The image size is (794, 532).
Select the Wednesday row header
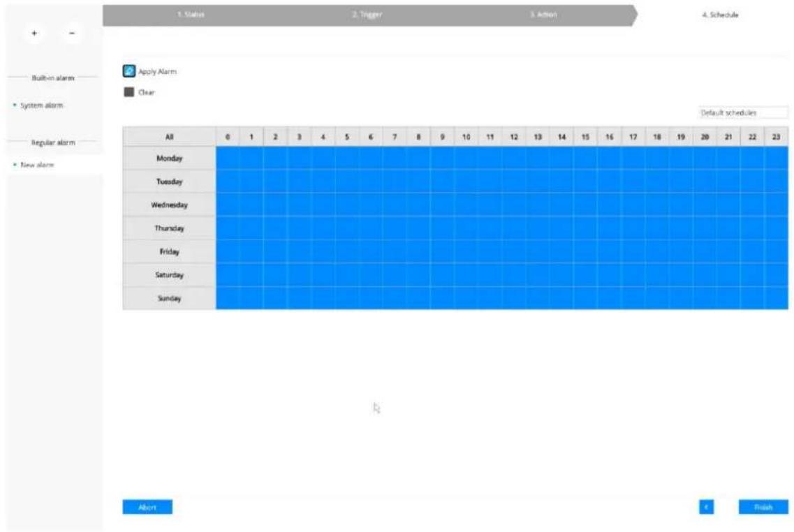coord(169,205)
